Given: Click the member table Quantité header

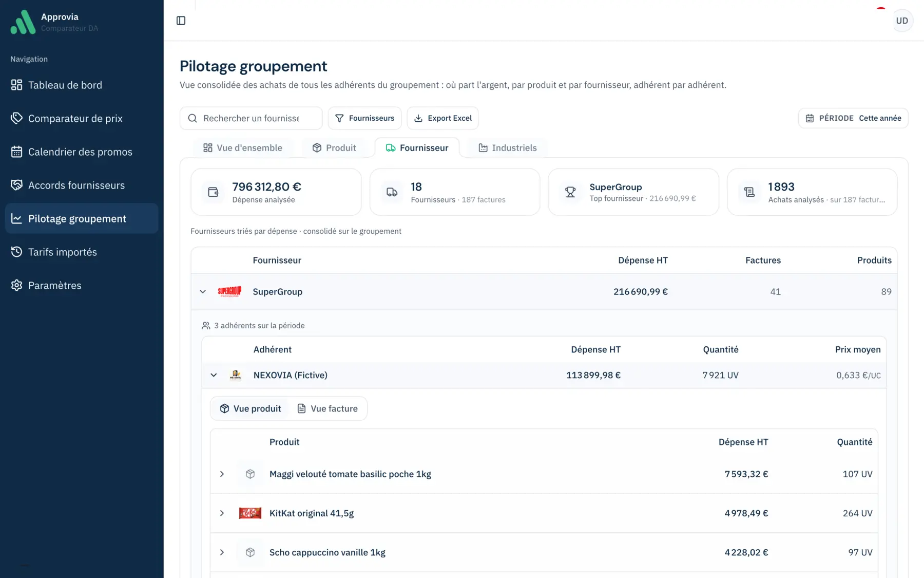Looking at the screenshot, I should (721, 349).
